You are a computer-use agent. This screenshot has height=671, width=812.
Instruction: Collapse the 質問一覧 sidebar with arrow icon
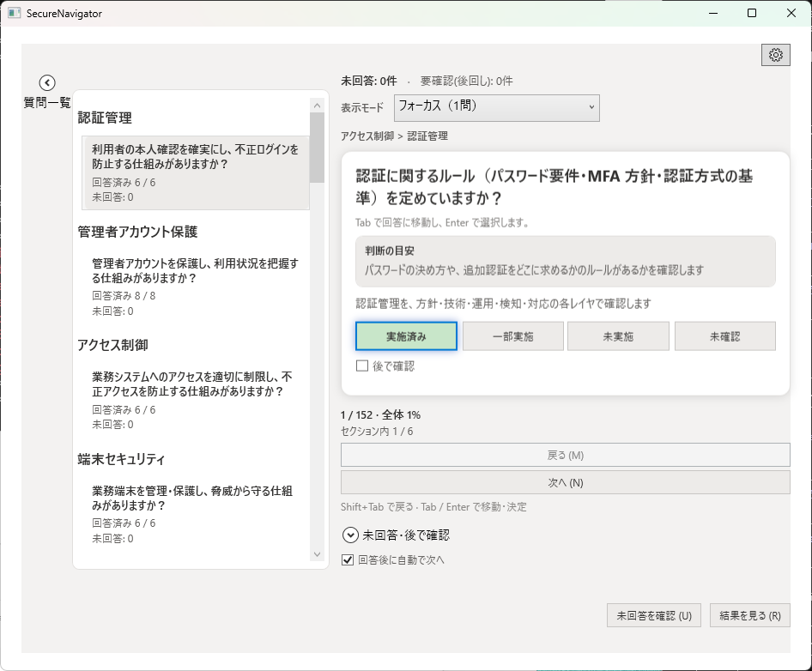45,82
